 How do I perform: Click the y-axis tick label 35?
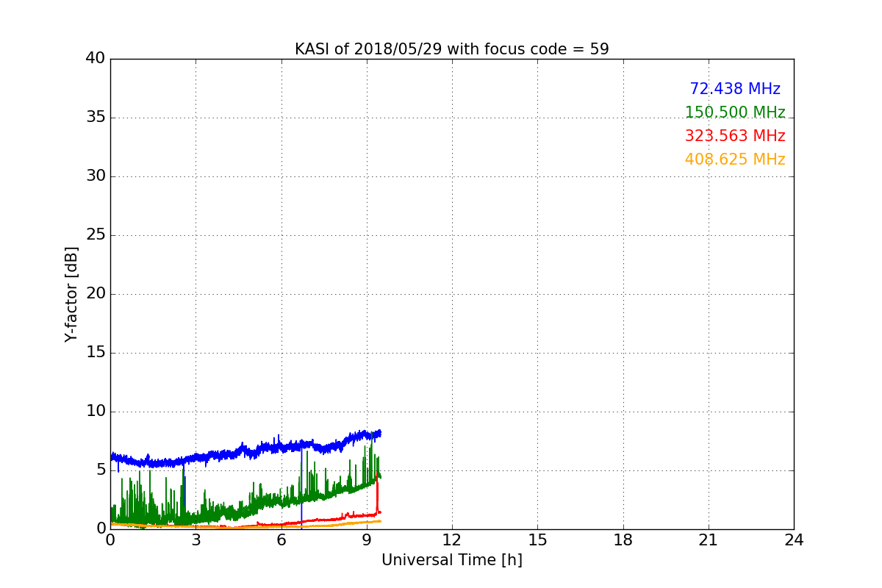(x=96, y=118)
